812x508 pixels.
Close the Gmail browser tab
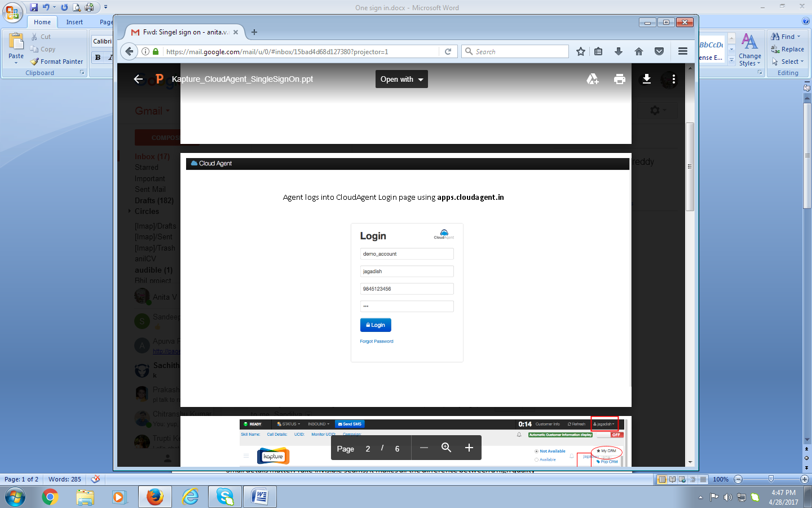click(236, 32)
